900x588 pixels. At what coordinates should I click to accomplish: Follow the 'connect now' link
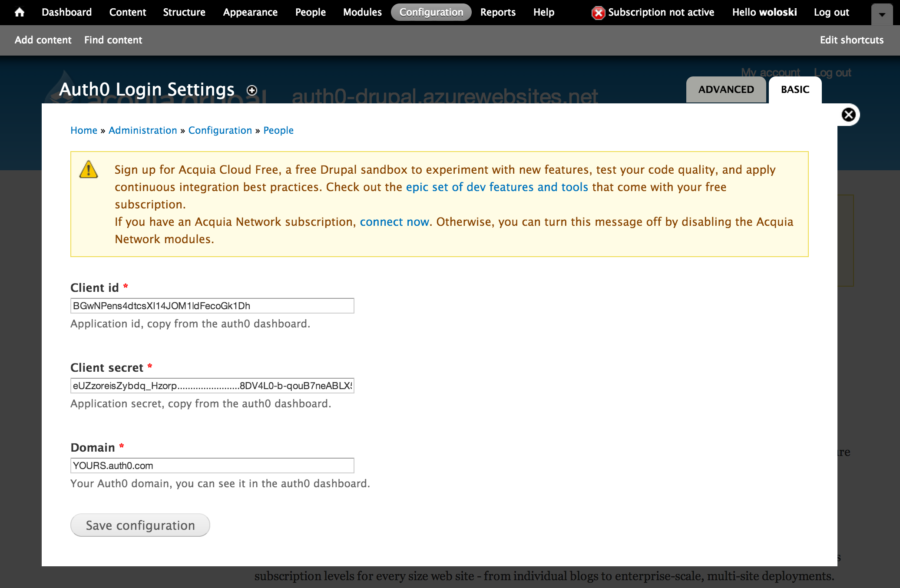pyautogui.click(x=394, y=222)
